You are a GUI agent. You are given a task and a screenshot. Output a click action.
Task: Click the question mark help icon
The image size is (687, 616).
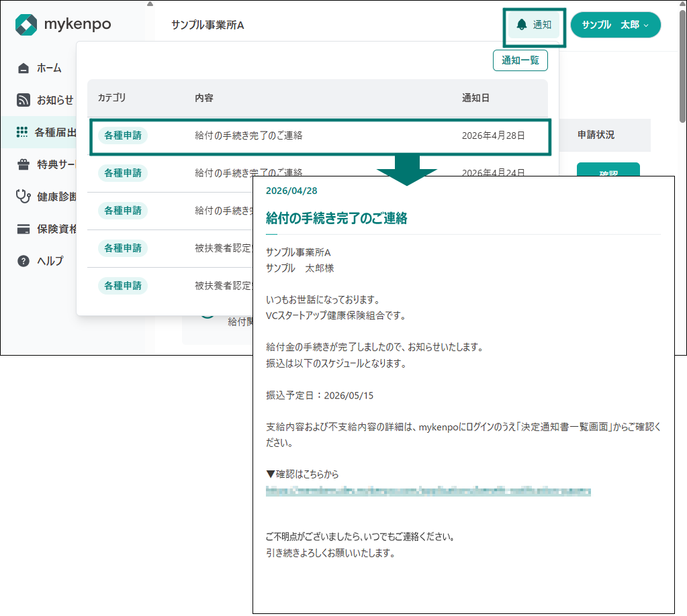[24, 261]
